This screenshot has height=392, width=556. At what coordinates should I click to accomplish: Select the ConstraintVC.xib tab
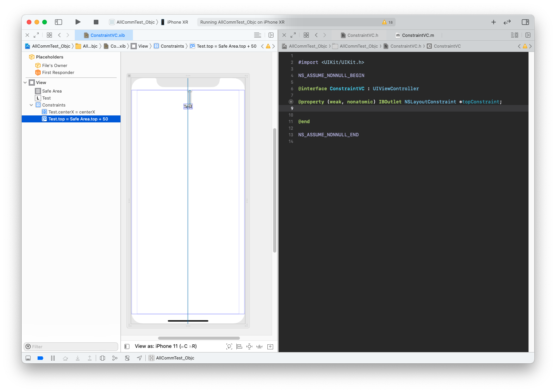point(104,35)
